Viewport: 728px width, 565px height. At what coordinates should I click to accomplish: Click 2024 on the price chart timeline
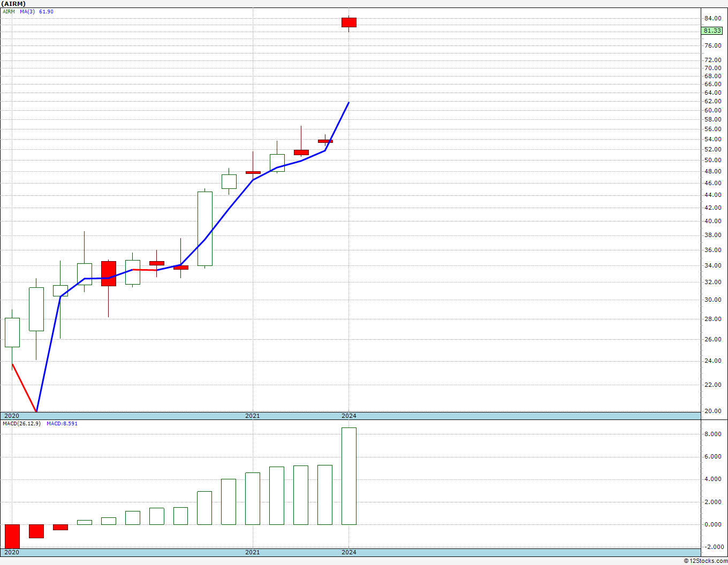point(349,416)
